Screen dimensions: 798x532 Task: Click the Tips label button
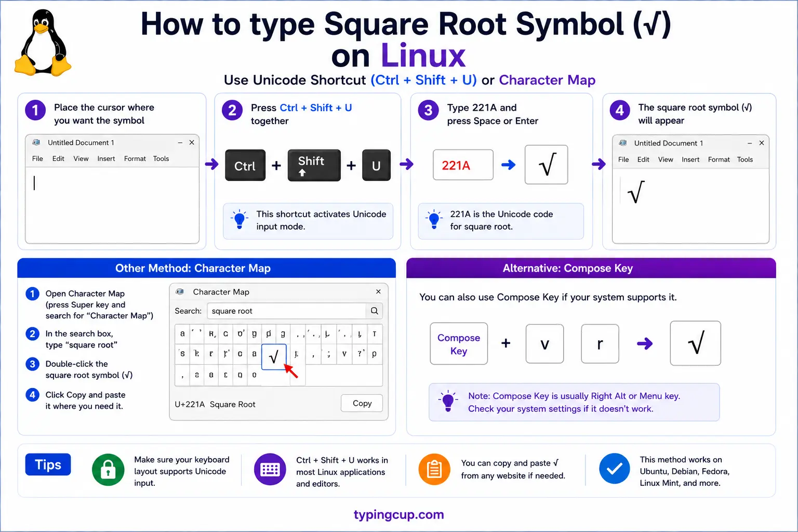(x=48, y=464)
